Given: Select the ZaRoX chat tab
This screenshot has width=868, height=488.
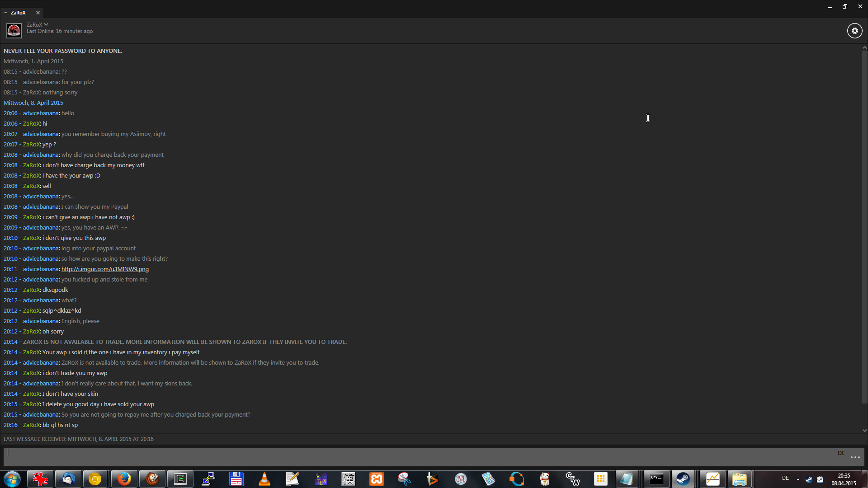Looking at the screenshot, I should coord(18,13).
